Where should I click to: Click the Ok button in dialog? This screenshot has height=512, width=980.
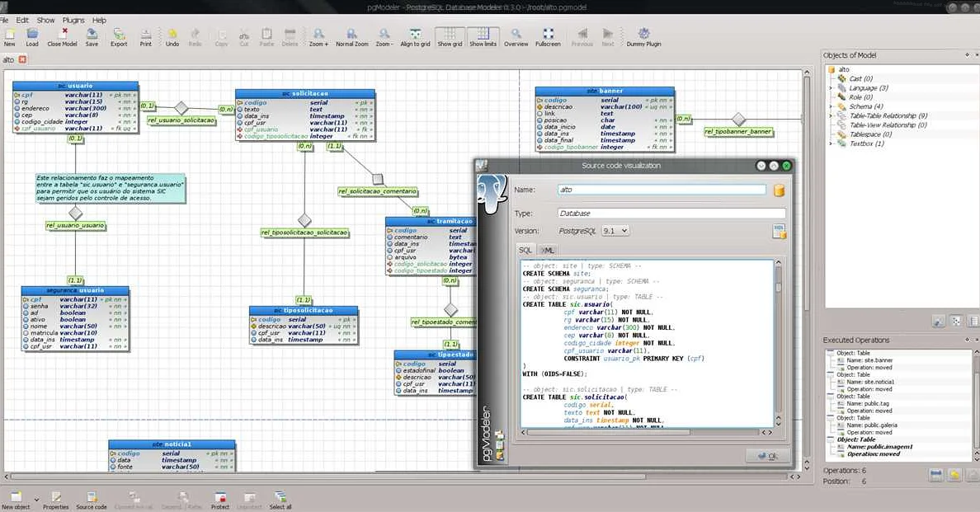click(x=767, y=456)
